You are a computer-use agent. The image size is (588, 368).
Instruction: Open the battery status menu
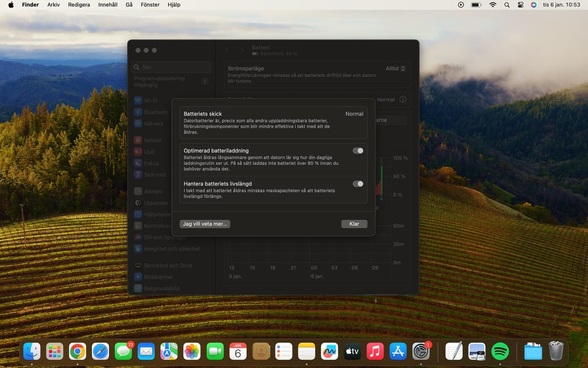coord(476,4)
